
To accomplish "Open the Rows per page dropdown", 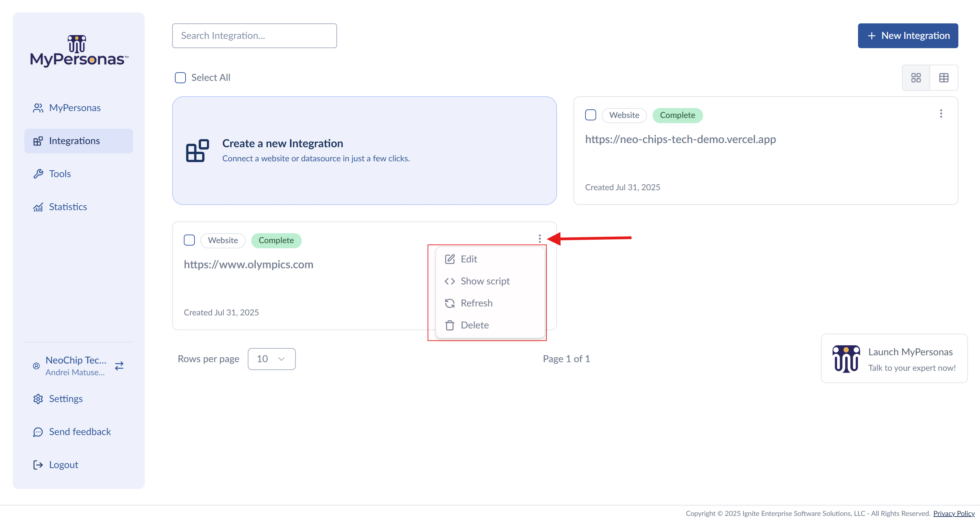I will pyautogui.click(x=271, y=359).
